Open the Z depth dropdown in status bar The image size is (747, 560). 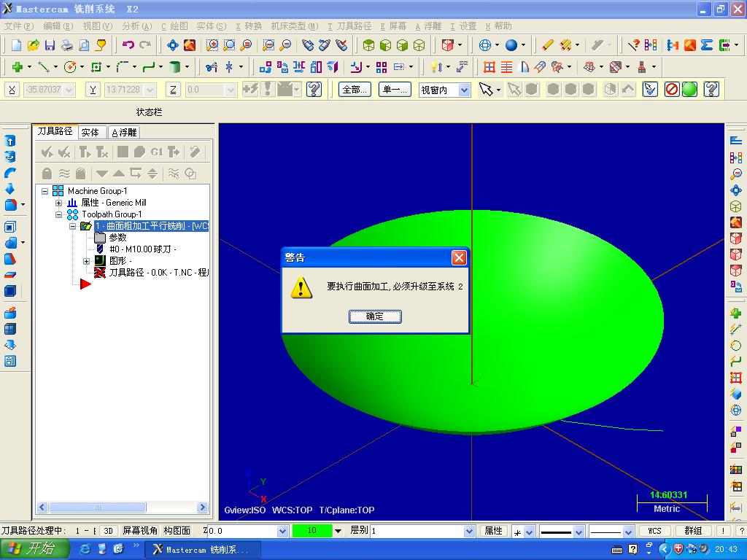282,531
